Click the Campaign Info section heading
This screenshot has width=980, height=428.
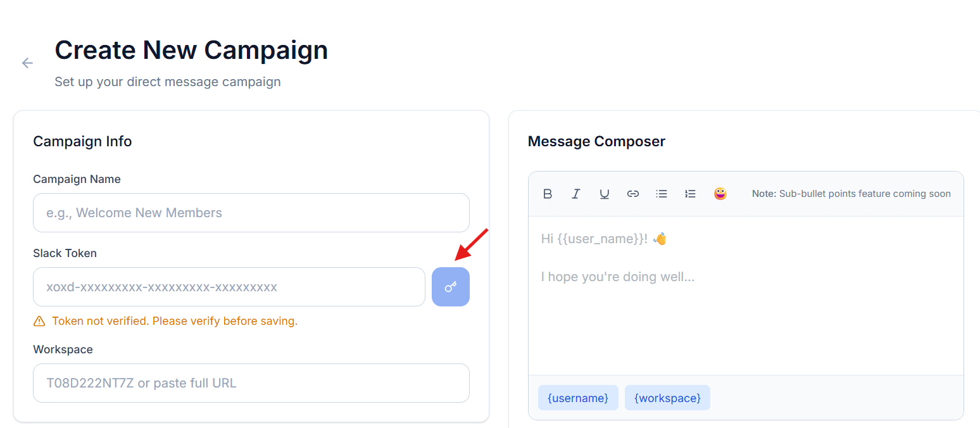pos(82,141)
